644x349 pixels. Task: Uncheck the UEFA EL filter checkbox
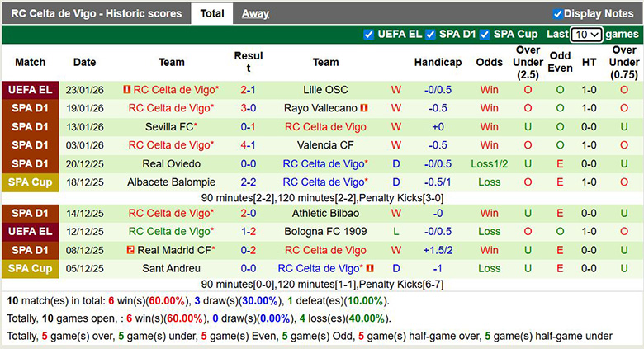369,35
